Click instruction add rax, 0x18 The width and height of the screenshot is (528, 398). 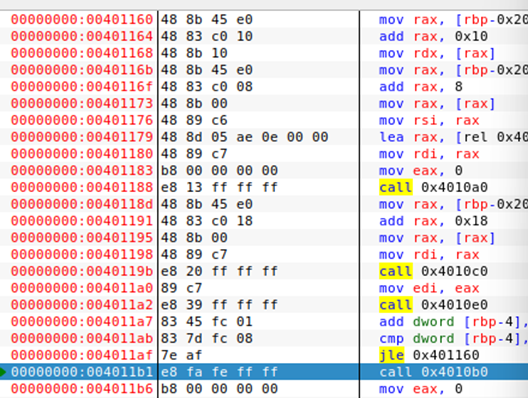point(433,221)
